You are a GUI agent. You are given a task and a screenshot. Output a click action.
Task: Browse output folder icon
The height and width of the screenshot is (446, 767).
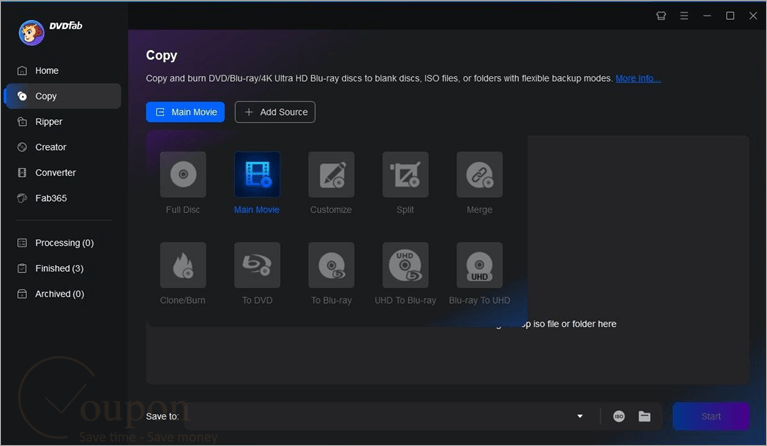tap(645, 416)
